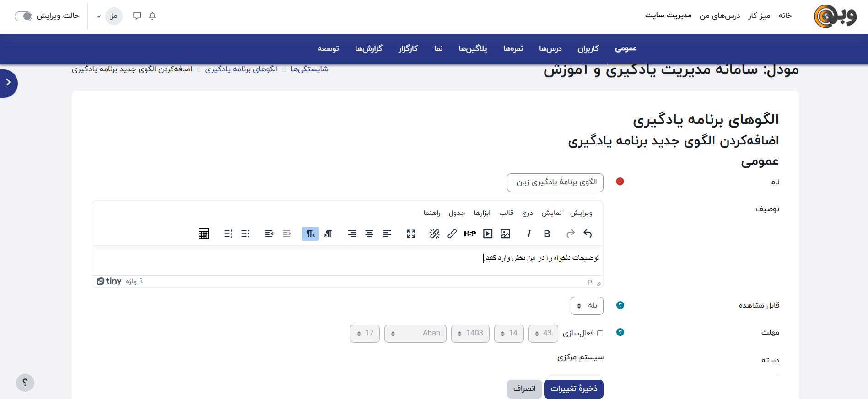This screenshot has height=399, width=868.
Task: Click the H5P content icon
Action: pyautogui.click(x=469, y=234)
